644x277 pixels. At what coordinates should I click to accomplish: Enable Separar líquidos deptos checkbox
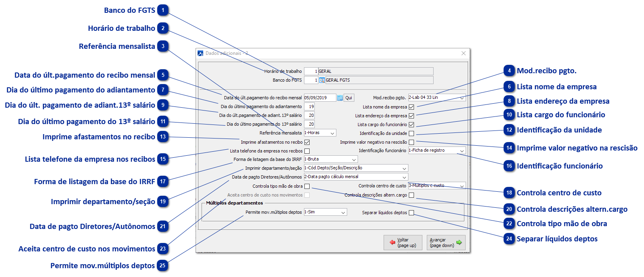coord(411,213)
